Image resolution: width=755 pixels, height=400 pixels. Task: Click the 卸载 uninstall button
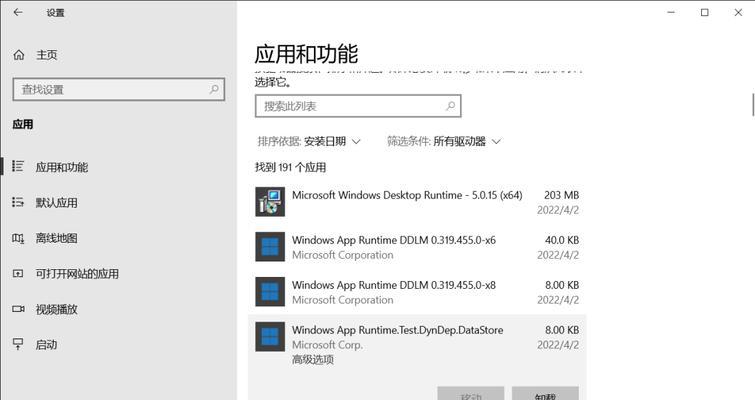tap(545, 393)
